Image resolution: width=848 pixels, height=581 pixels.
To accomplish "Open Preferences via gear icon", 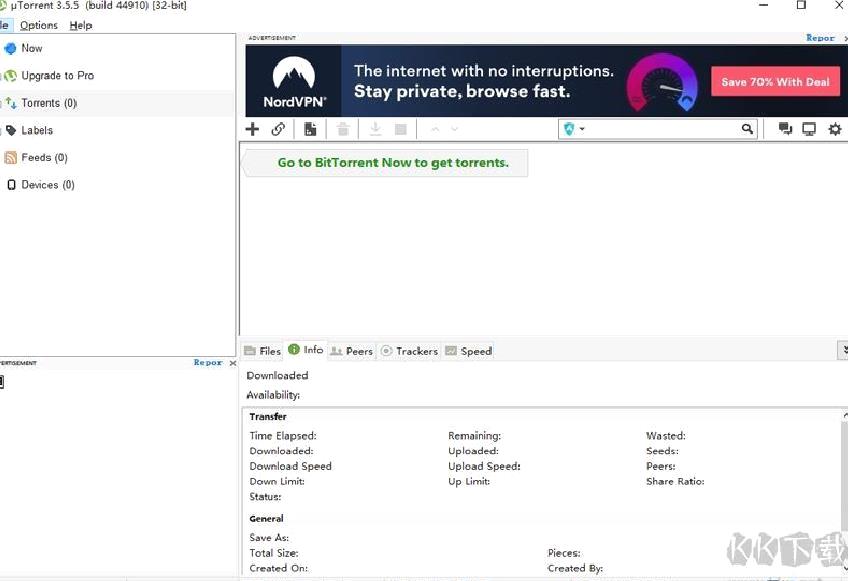I will coord(835,129).
